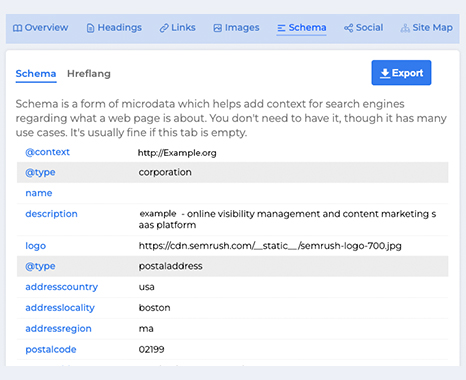Click the @context property label
The width and height of the screenshot is (466, 380).
[47, 152]
